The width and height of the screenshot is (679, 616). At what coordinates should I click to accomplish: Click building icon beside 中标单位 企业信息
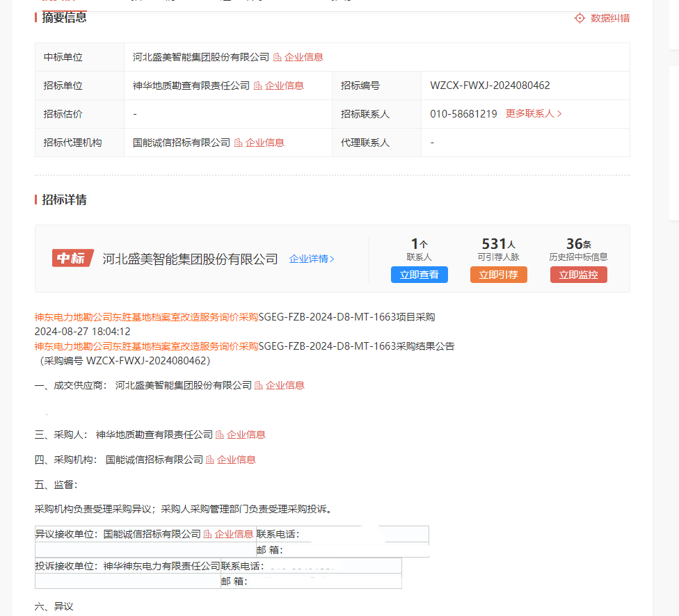pyautogui.click(x=278, y=57)
